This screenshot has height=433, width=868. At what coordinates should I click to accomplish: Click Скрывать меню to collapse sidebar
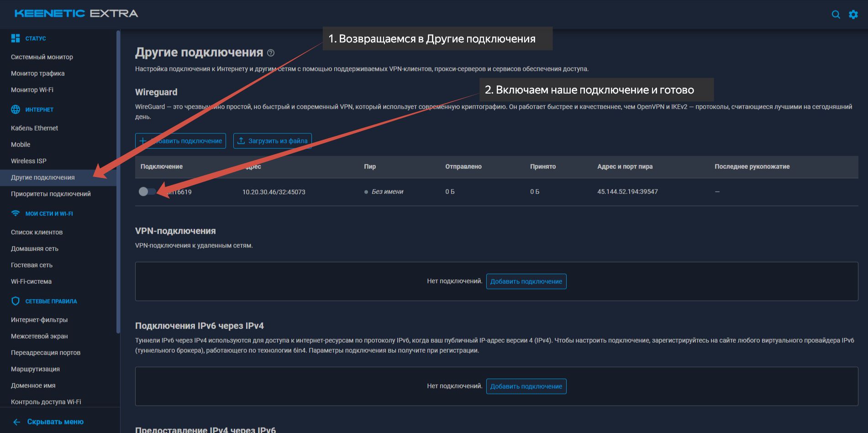point(55,422)
